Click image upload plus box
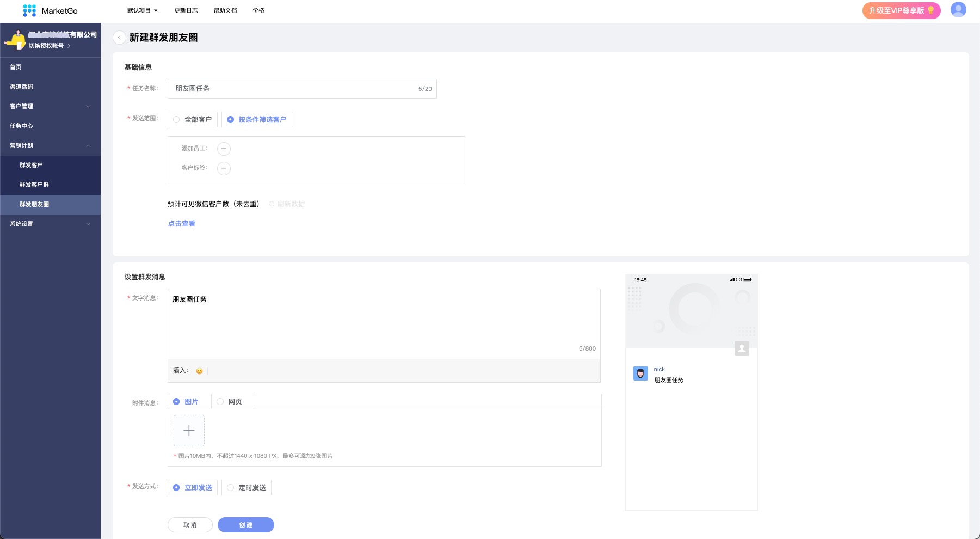 189,431
